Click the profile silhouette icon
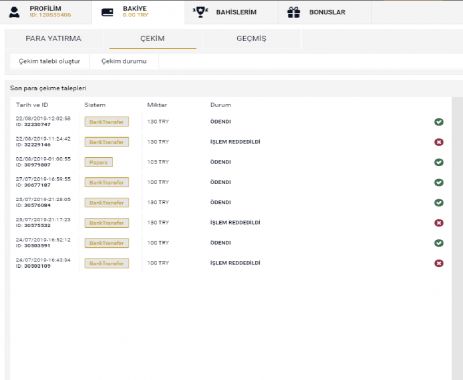 pyautogui.click(x=14, y=12)
